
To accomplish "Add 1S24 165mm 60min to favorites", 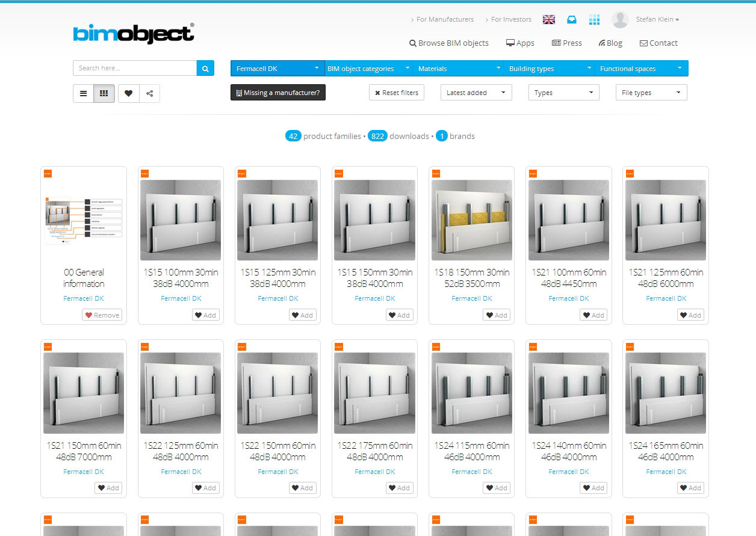I will [x=690, y=488].
